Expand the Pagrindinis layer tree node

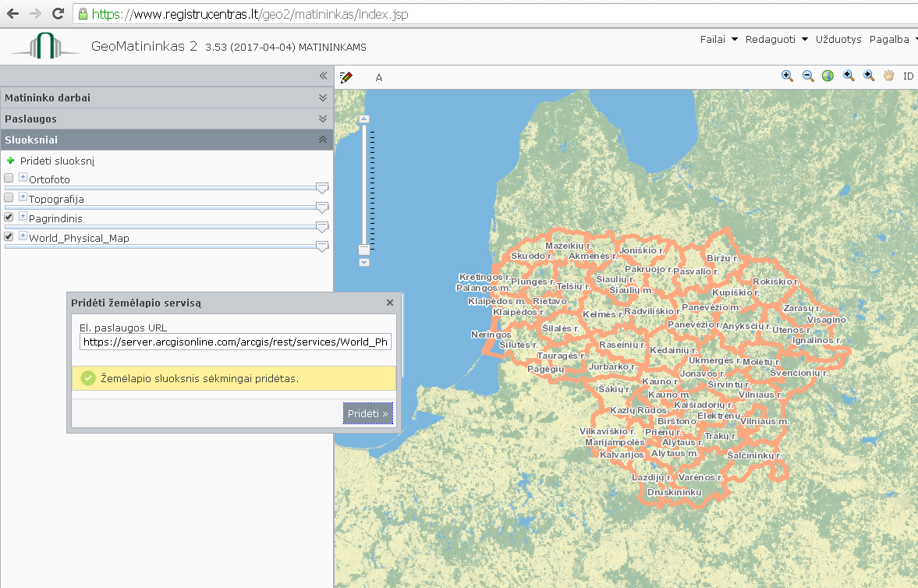(x=23, y=216)
